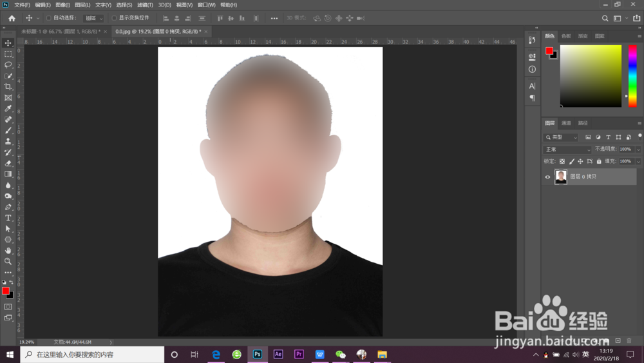Select the Spot Healing Brush tool

coord(8,120)
